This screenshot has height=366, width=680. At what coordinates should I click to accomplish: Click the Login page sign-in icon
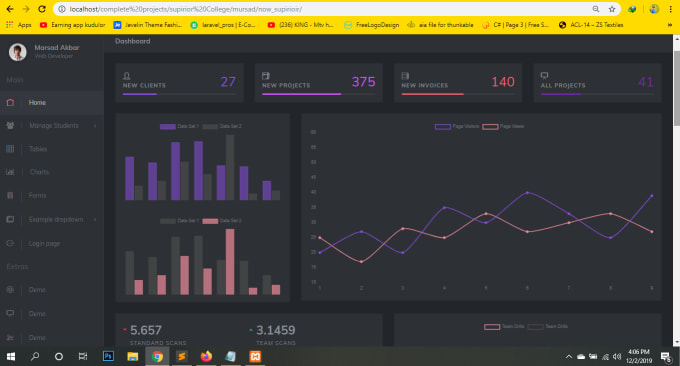click(10, 243)
